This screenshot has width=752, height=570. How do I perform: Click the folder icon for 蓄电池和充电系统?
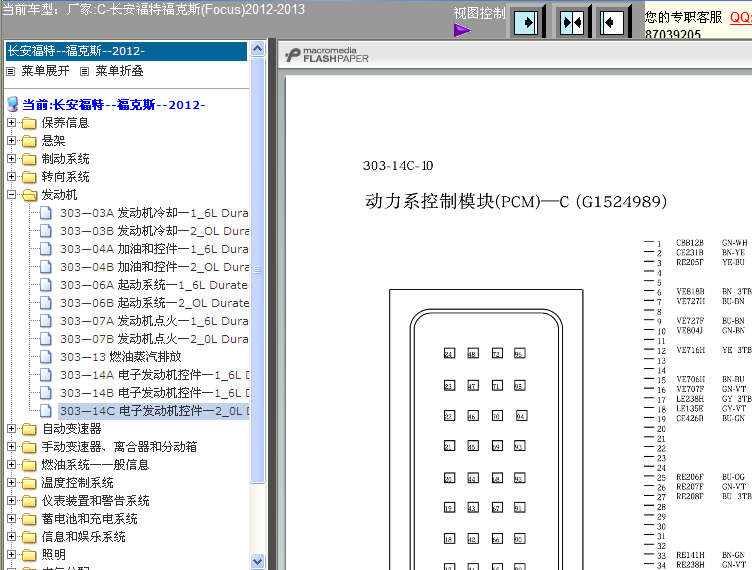[29, 519]
